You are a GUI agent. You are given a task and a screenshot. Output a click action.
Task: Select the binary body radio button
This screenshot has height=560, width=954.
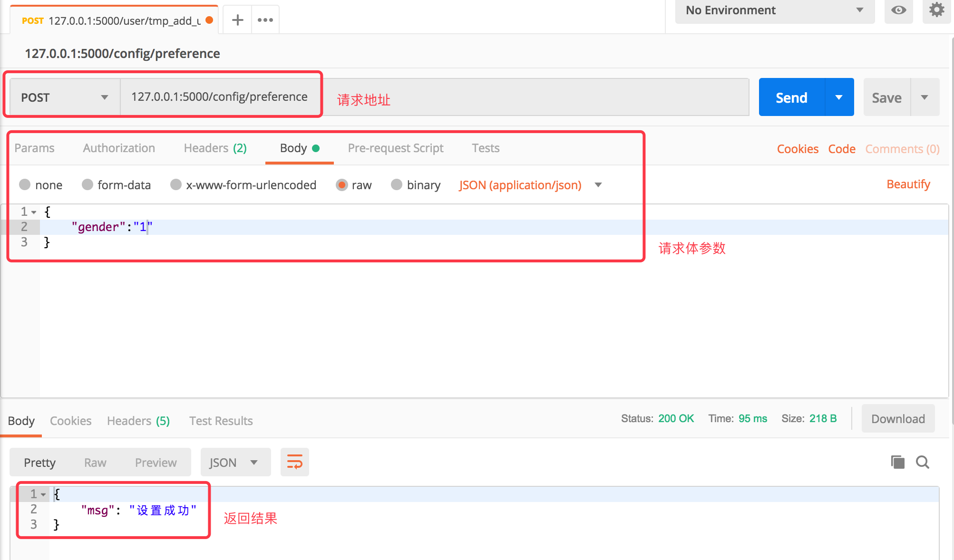click(397, 184)
